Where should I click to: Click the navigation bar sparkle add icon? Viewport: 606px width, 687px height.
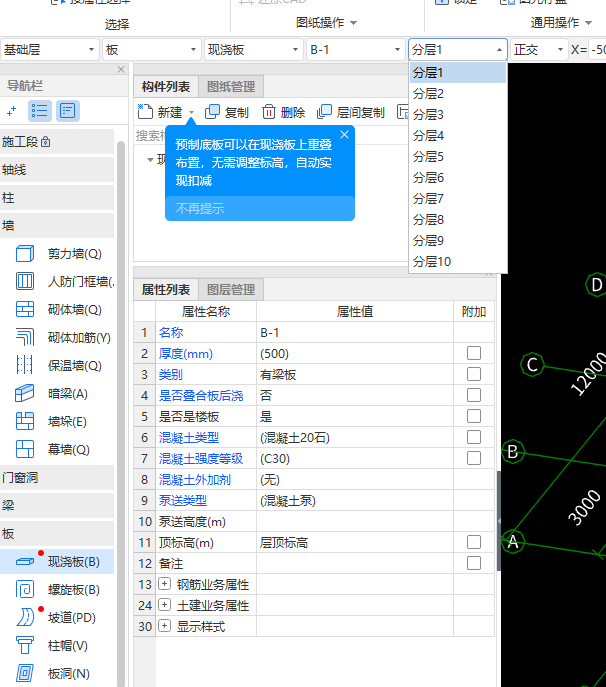click(12, 111)
